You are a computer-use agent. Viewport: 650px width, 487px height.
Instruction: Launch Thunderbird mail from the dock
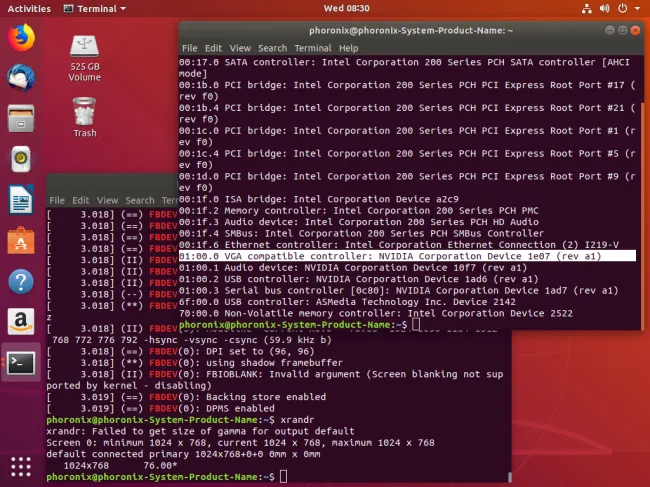[x=21, y=78]
